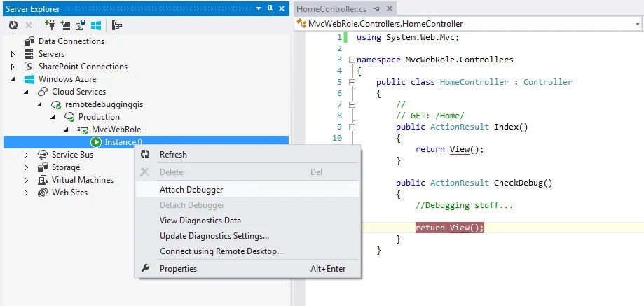Click the CheckDebug method name in code

[519, 183]
